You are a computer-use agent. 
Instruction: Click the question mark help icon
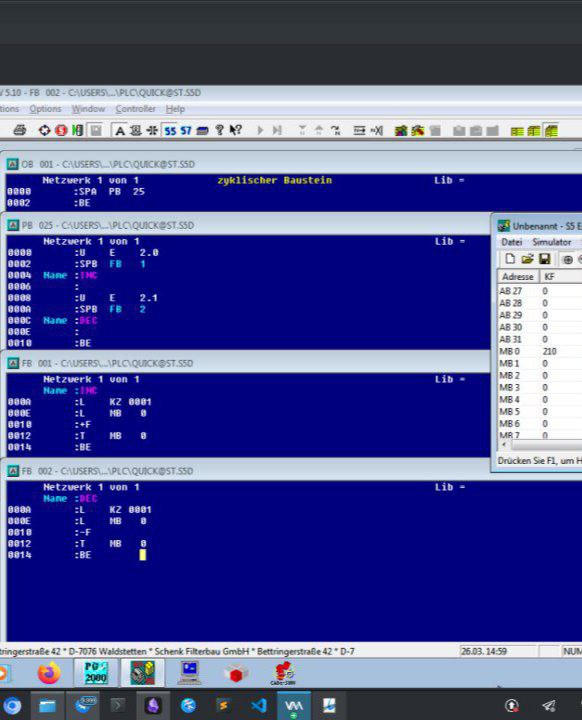pos(220,130)
